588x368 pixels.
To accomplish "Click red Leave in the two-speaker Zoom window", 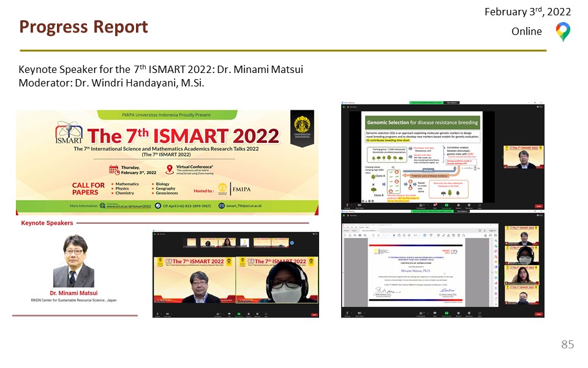I will [314, 315].
